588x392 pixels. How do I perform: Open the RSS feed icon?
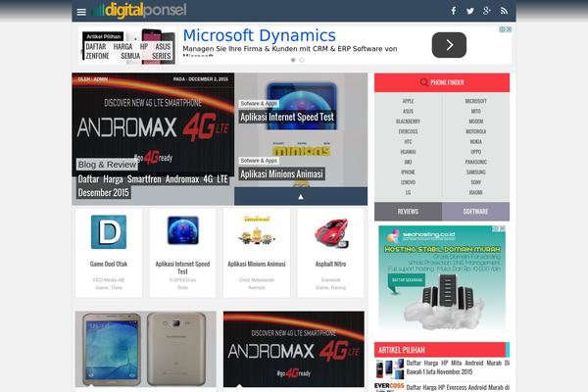504,11
